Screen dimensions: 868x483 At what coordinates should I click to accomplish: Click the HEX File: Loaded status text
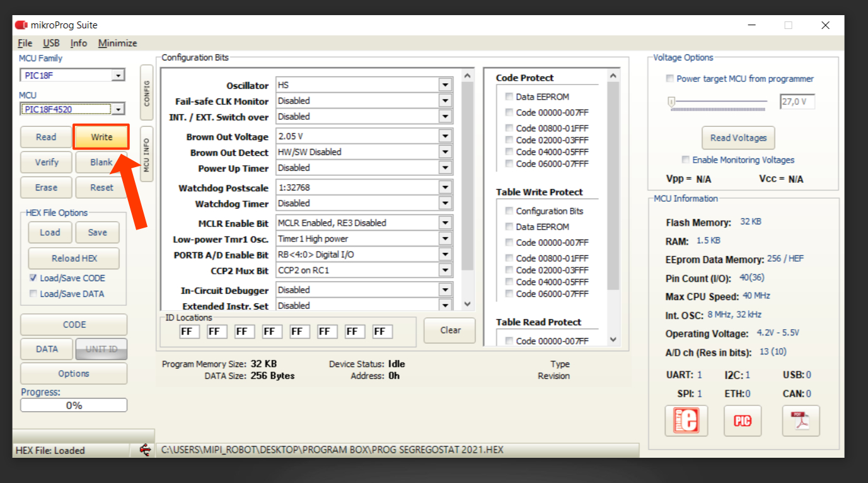50,450
